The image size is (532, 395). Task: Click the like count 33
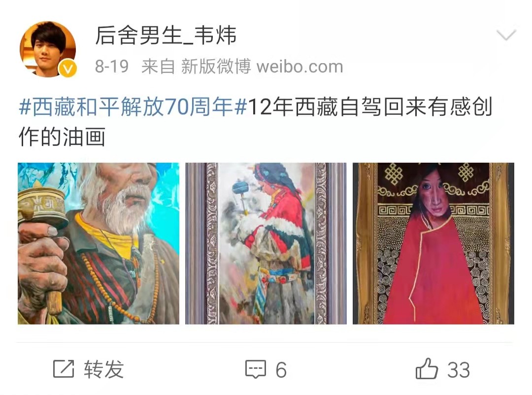459,369
